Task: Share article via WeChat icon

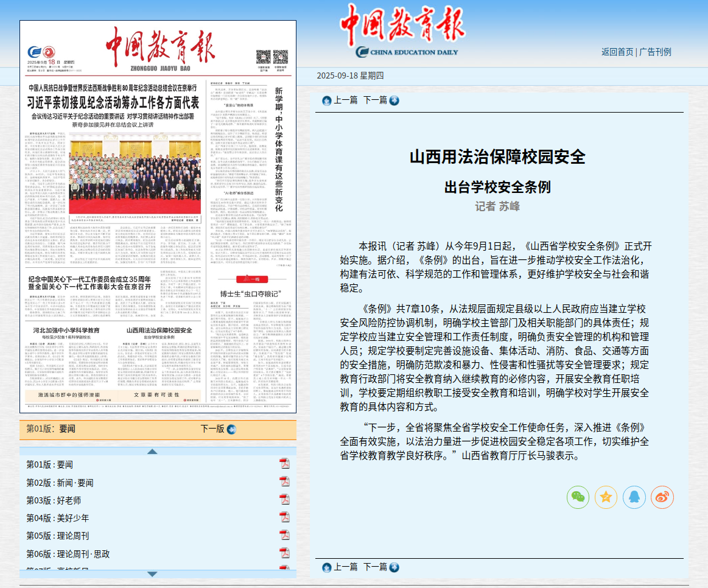Action: pyautogui.click(x=578, y=497)
